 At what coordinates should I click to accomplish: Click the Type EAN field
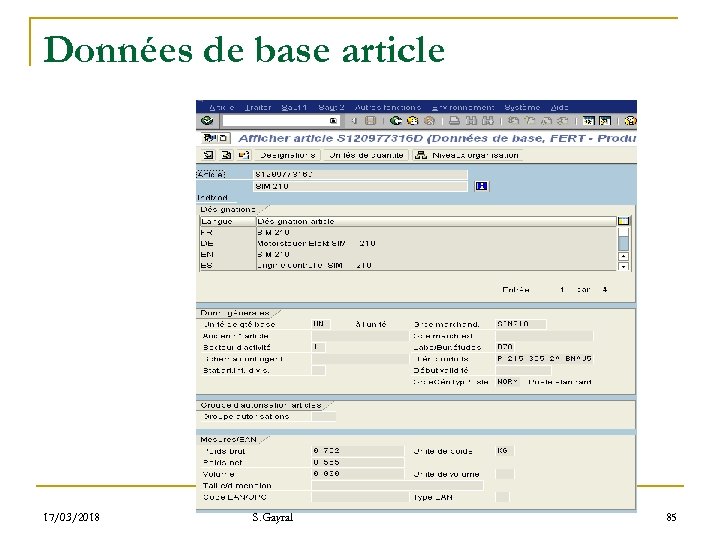(x=502, y=497)
